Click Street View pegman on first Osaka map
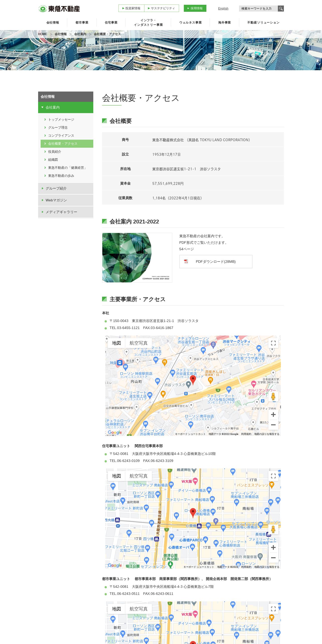The height and width of the screenshot is (644, 322). click(273, 530)
